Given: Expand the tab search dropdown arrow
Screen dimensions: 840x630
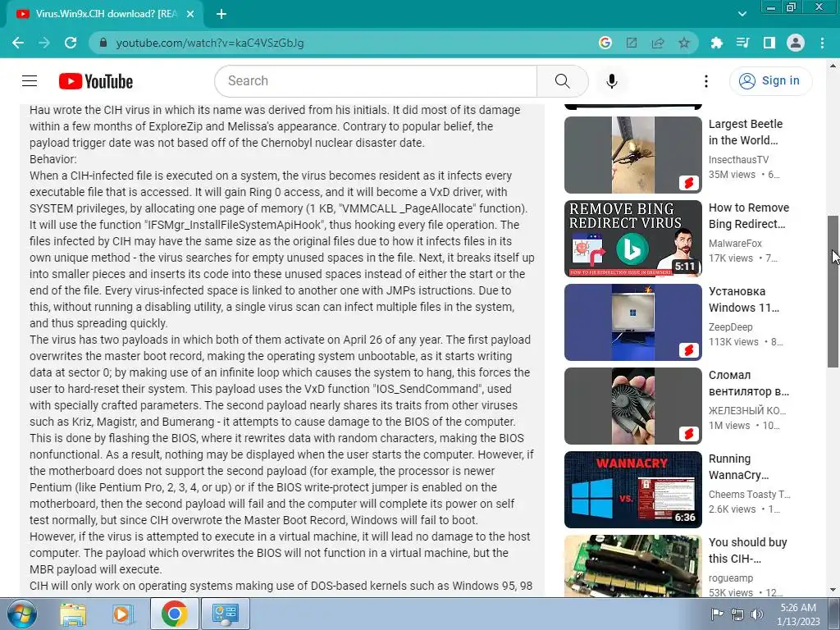Looking at the screenshot, I should coord(742,14).
